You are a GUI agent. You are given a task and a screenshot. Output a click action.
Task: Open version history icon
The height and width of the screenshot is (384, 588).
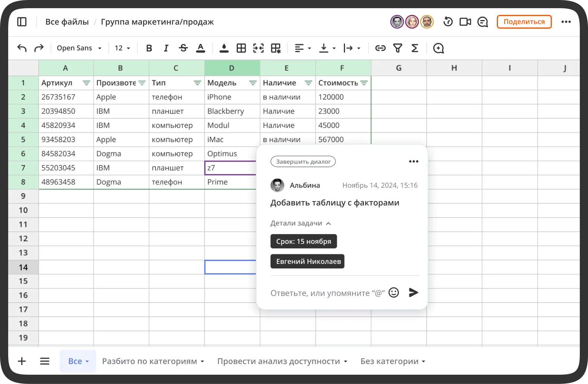click(x=448, y=22)
